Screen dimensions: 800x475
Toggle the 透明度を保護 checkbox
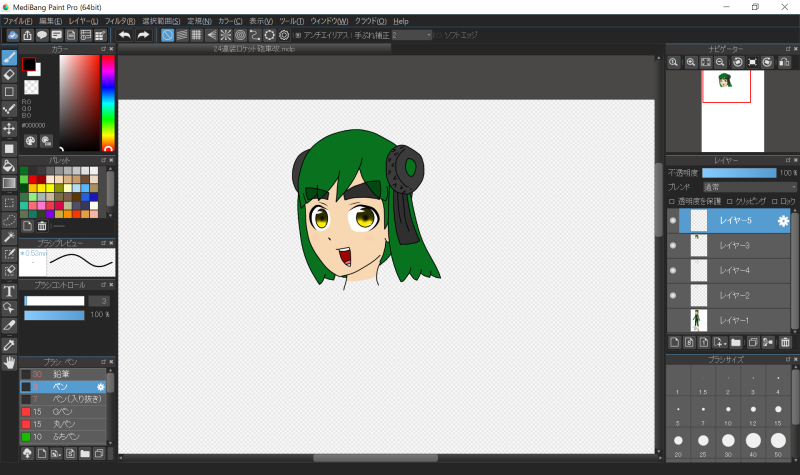click(x=672, y=201)
